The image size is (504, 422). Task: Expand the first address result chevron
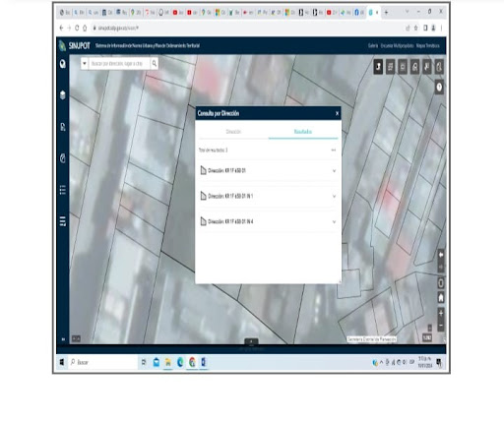(334, 171)
